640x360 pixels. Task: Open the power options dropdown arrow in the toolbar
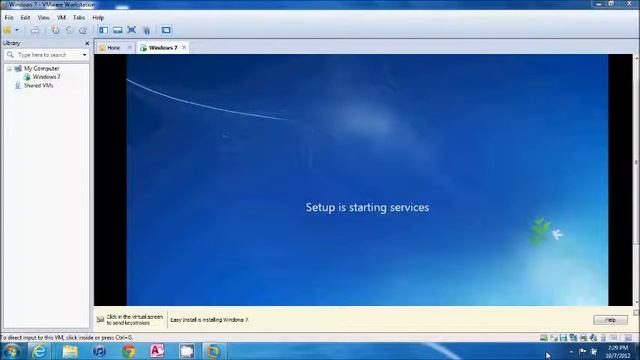pyautogui.click(x=17, y=30)
